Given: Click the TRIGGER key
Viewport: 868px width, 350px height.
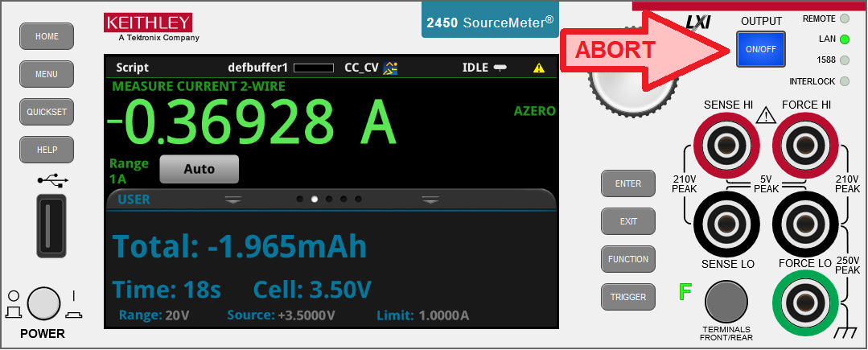Looking at the screenshot, I should click(x=628, y=297).
